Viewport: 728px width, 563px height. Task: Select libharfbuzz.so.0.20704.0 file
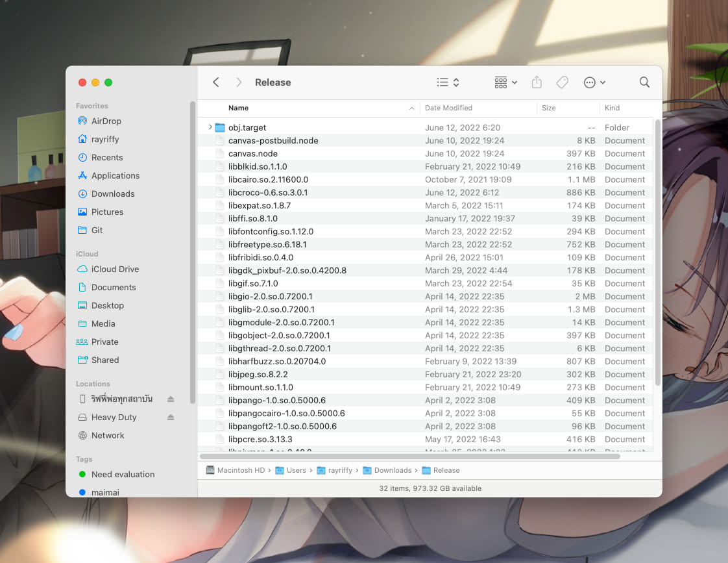tap(425, 361)
